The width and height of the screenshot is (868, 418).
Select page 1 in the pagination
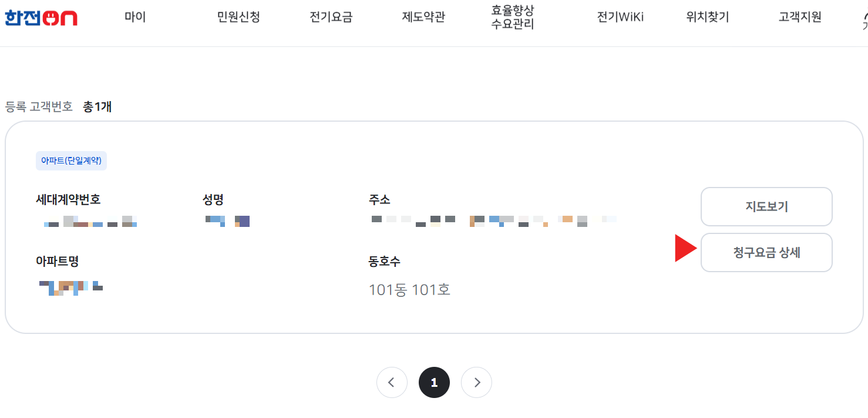(x=434, y=382)
